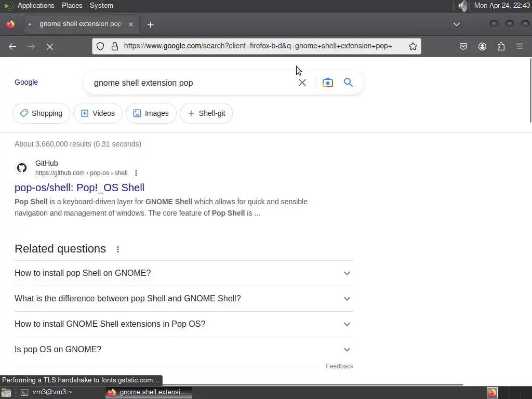The height and width of the screenshot is (399, 532).
Task: Add the Shell-git search refinement
Action: pos(206,113)
